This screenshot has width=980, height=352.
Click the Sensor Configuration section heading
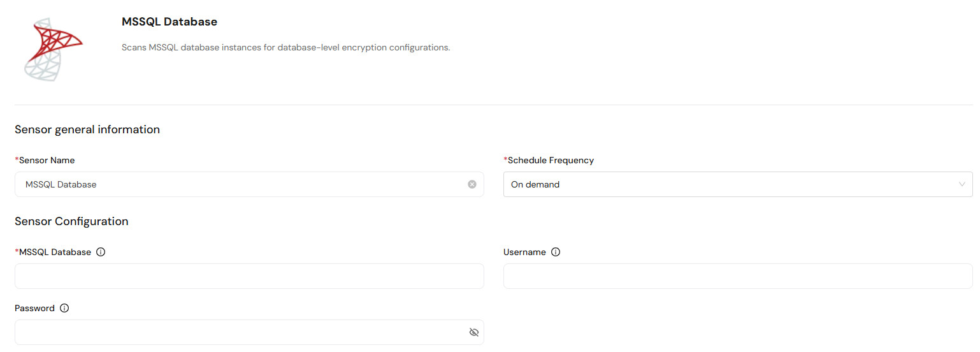71,221
